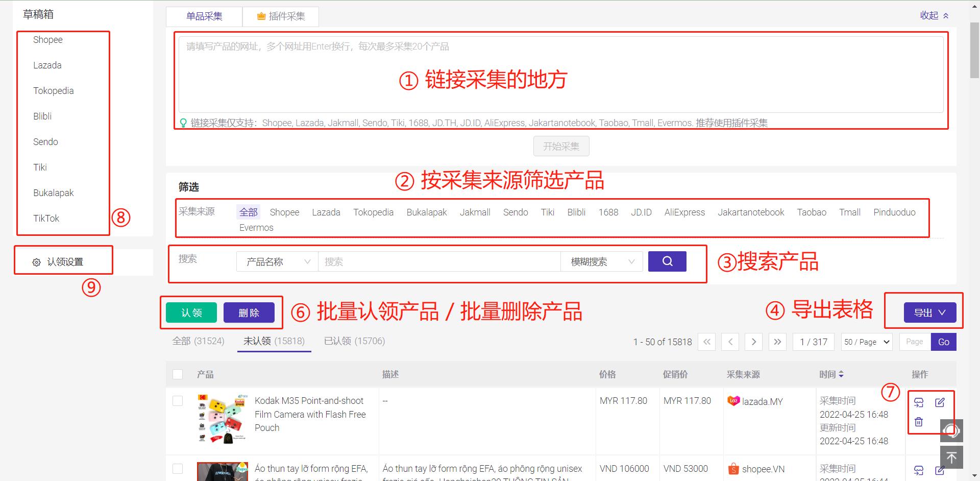Open the customer service chat icon
This screenshot has height=481, width=980.
coord(951,430)
